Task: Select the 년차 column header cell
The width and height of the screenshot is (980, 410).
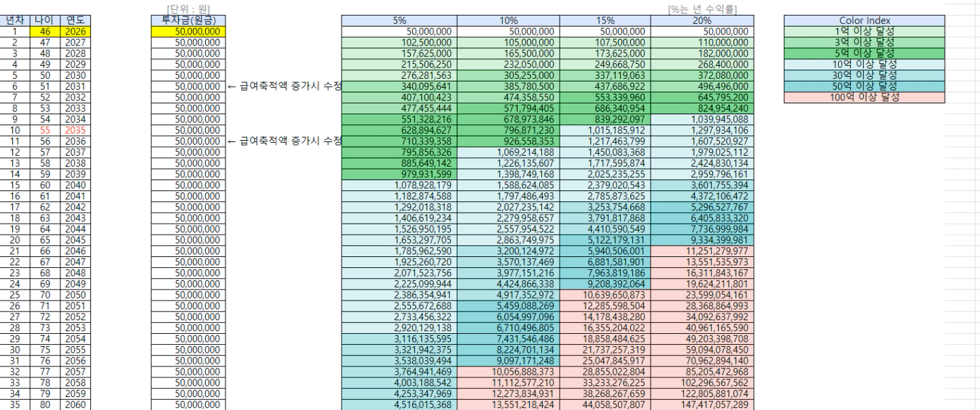Action: point(16,21)
